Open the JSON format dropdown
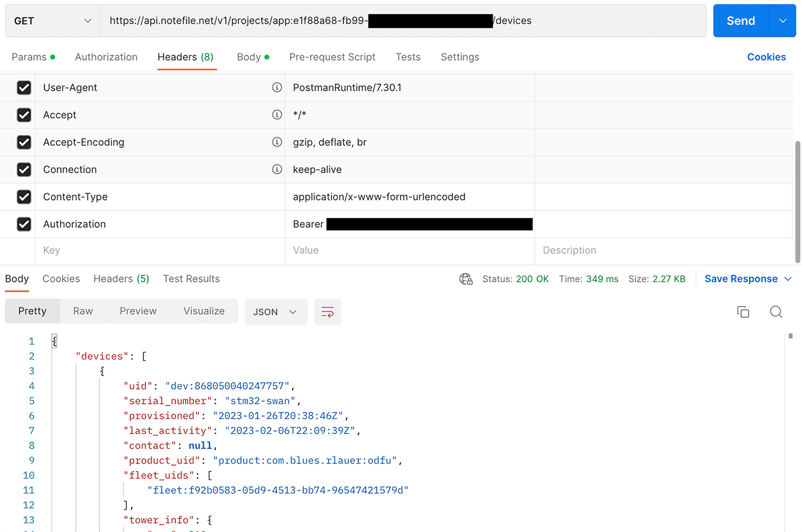802x532 pixels. coord(276,312)
